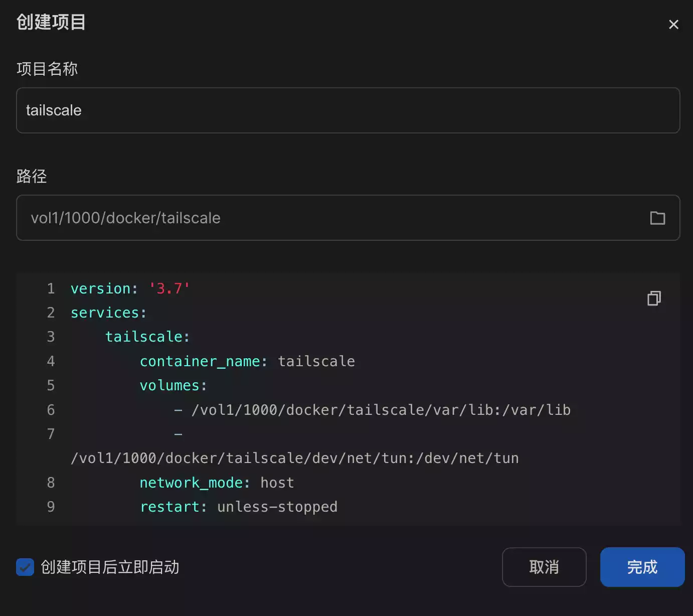Copy the compose YAML code
The image size is (693, 616).
(x=654, y=298)
